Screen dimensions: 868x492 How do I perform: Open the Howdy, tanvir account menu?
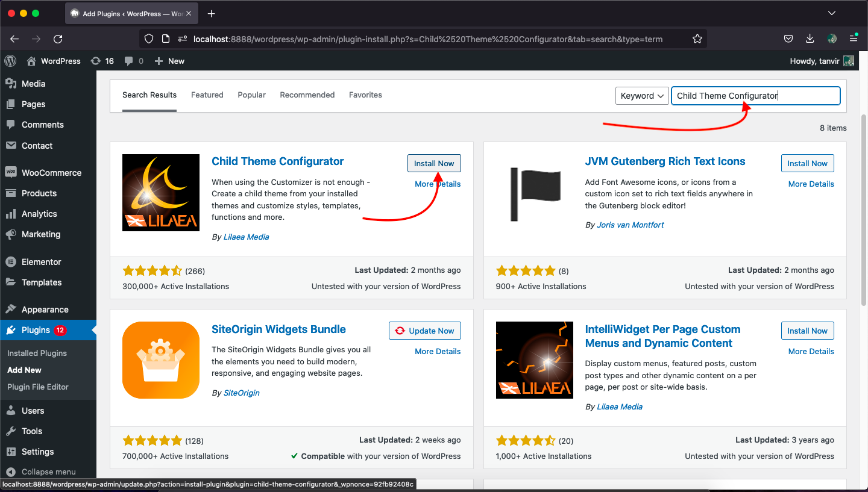point(822,61)
